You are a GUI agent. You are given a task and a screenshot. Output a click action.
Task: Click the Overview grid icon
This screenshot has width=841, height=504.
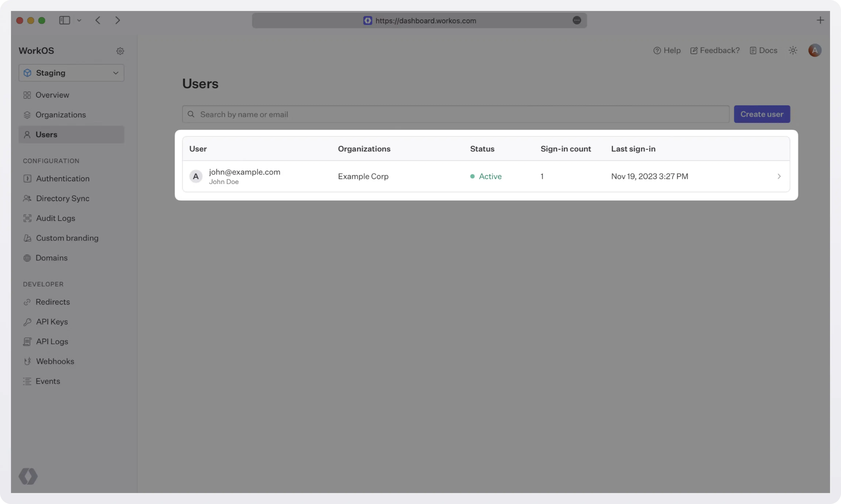point(27,95)
